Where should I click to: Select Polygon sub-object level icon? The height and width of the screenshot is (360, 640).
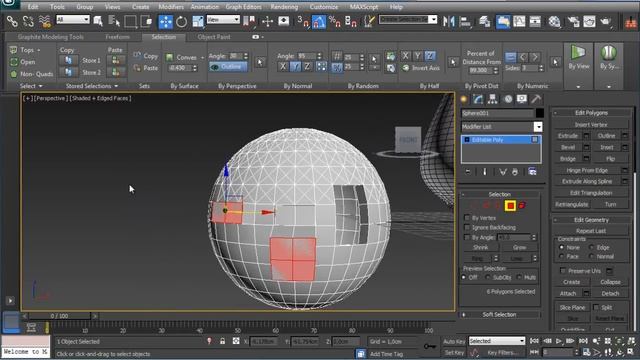tap(510, 206)
